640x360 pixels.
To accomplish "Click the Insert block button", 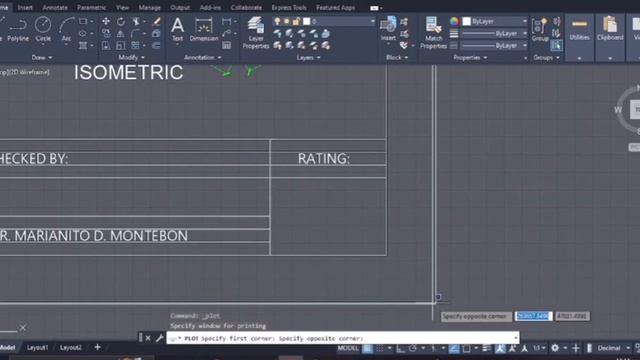I will (388, 29).
